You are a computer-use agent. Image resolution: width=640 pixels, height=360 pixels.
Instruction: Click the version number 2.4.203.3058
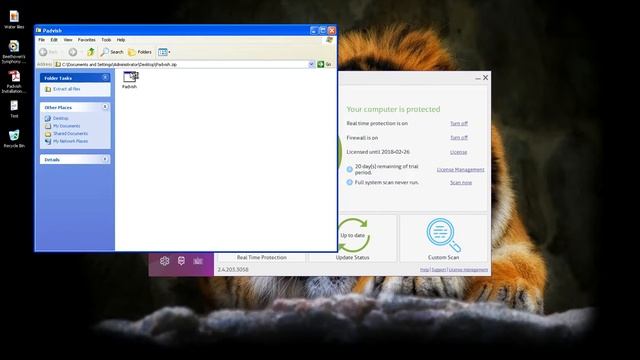(x=233, y=270)
